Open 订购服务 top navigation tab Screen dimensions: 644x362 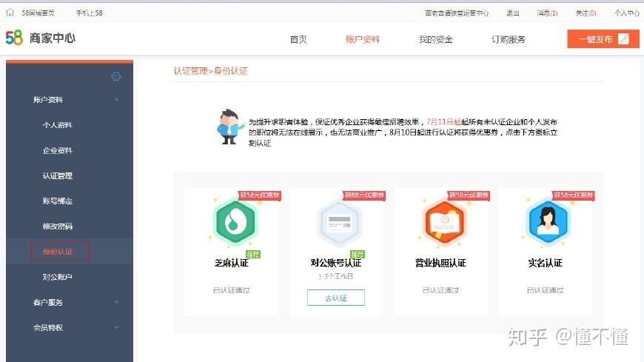[509, 39]
